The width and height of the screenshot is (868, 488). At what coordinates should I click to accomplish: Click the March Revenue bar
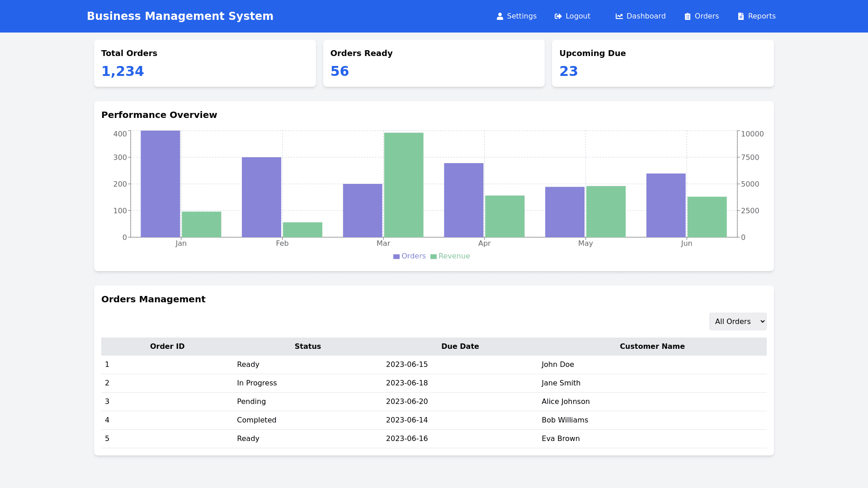click(x=403, y=185)
